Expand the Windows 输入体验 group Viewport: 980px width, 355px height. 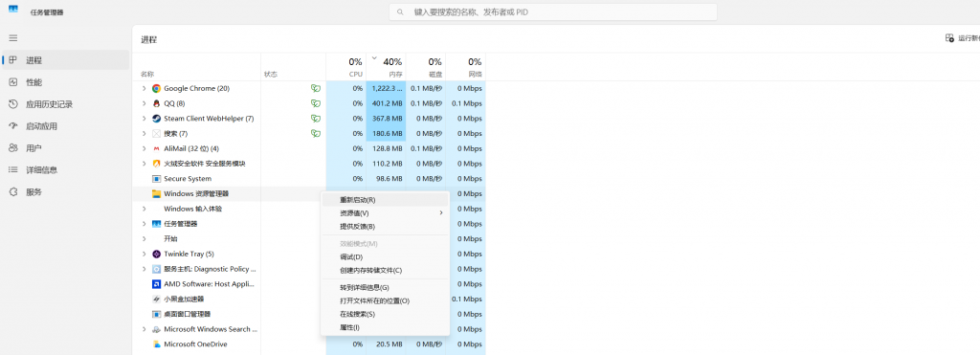click(144, 209)
